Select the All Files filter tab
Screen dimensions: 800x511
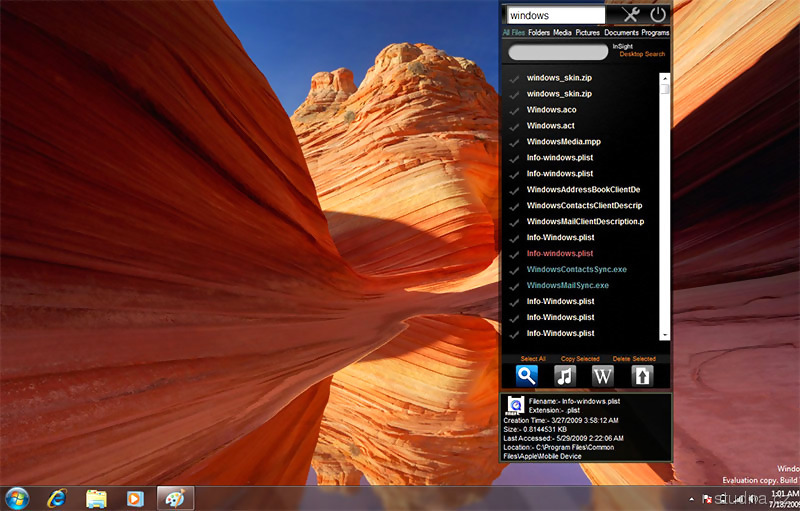(x=513, y=33)
